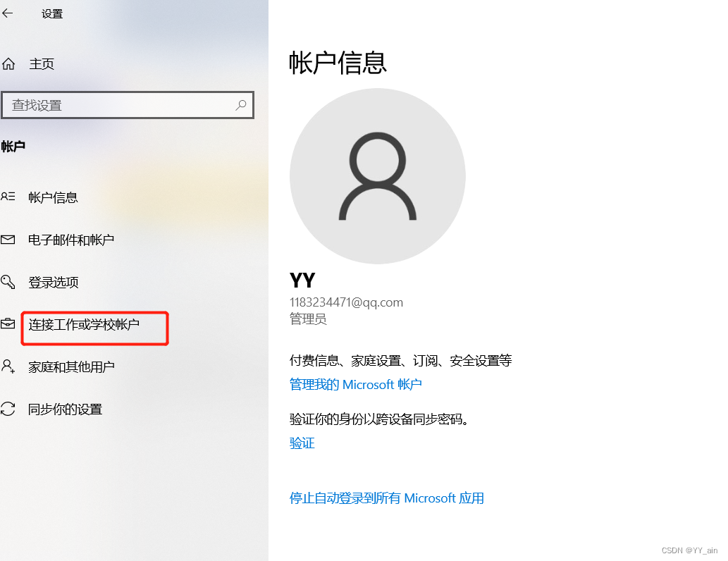Viewport: 728px width, 561px height.
Task: Click the 验证 link
Action: click(302, 443)
